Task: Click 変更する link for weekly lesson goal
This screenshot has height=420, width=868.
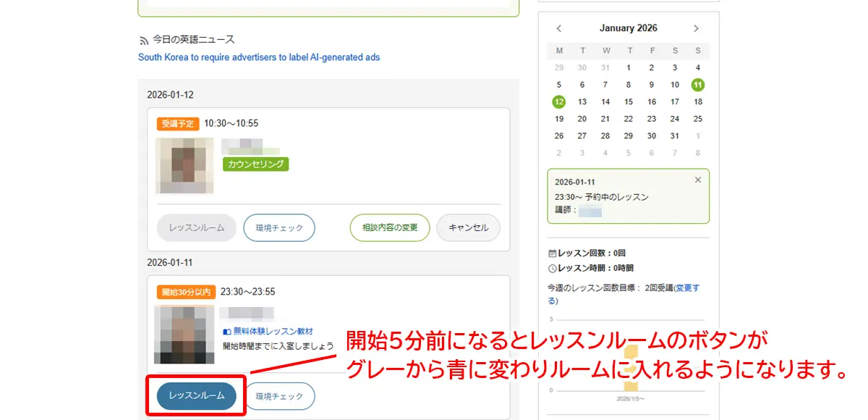Action: tap(688, 288)
